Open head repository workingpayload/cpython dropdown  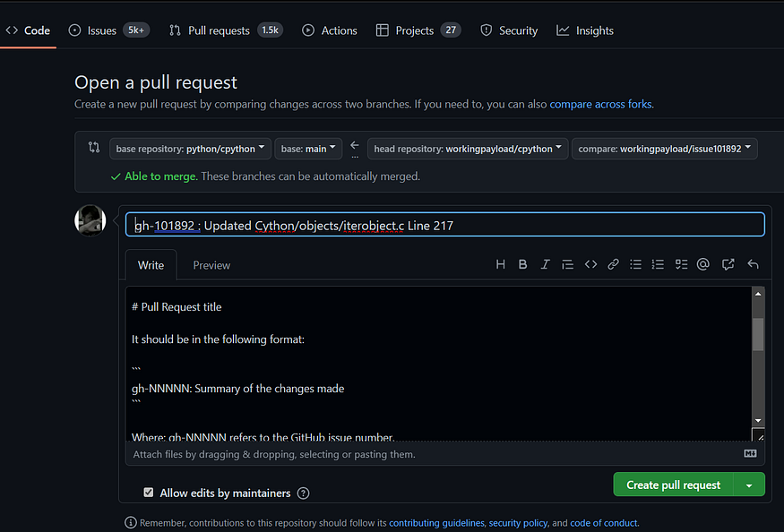468,149
